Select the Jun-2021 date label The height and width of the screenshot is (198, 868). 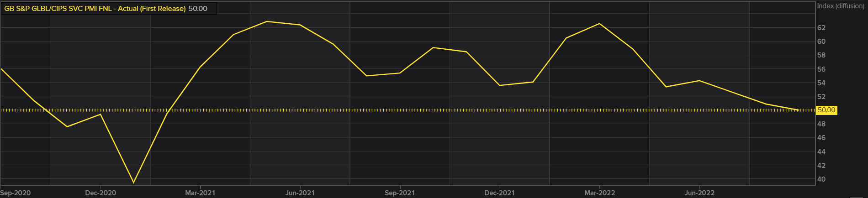(x=300, y=193)
